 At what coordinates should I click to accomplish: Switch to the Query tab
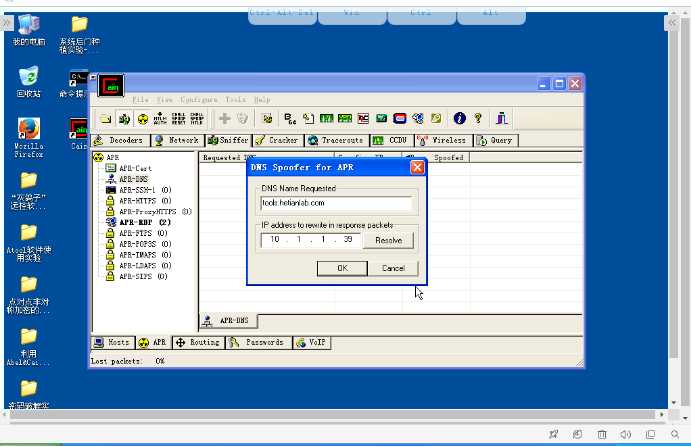coord(495,140)
